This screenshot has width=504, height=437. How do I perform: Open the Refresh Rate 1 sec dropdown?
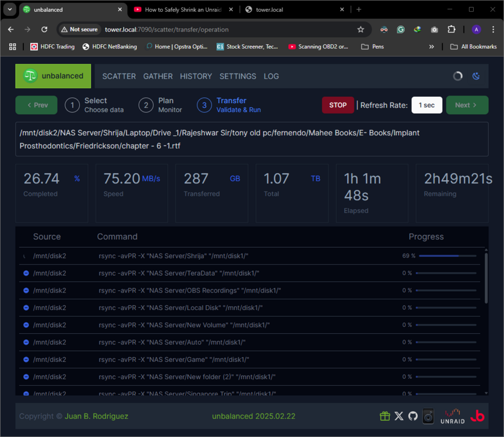pyautogui.click(x=427, y=105)
